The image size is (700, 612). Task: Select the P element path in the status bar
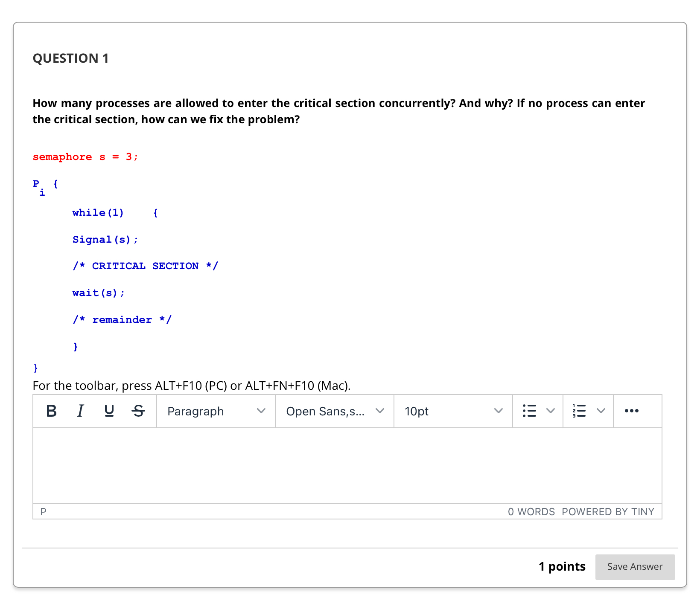(x=43, y=511)
